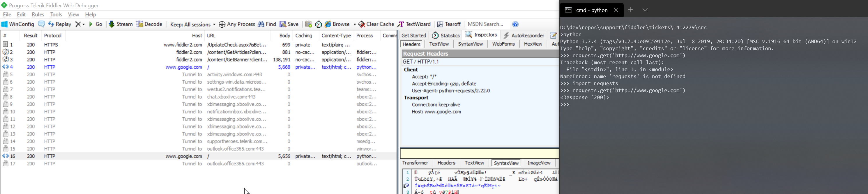868x194 pixels.
Task: Click the comment speech bubble icon
Action: click(41, 24)
